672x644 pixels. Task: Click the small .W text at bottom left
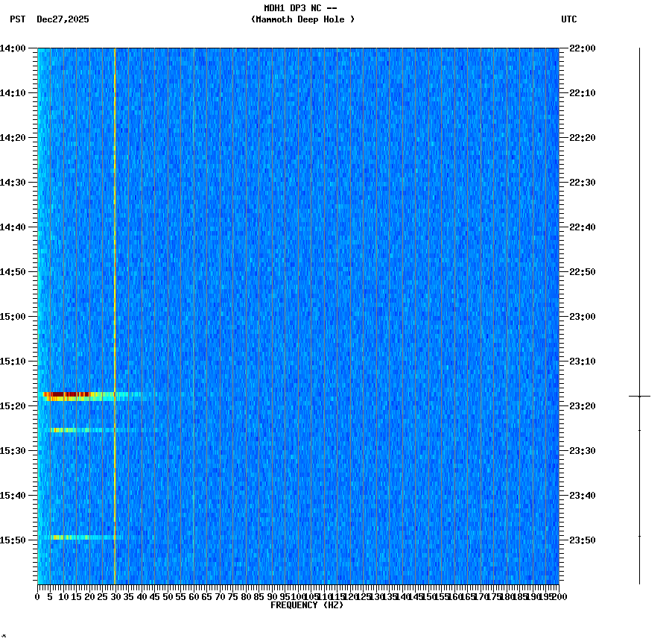pos(5,637)
